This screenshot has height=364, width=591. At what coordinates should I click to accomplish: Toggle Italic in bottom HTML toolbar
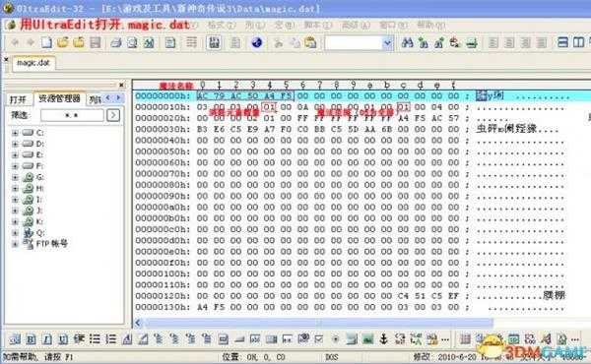(46, 340)
